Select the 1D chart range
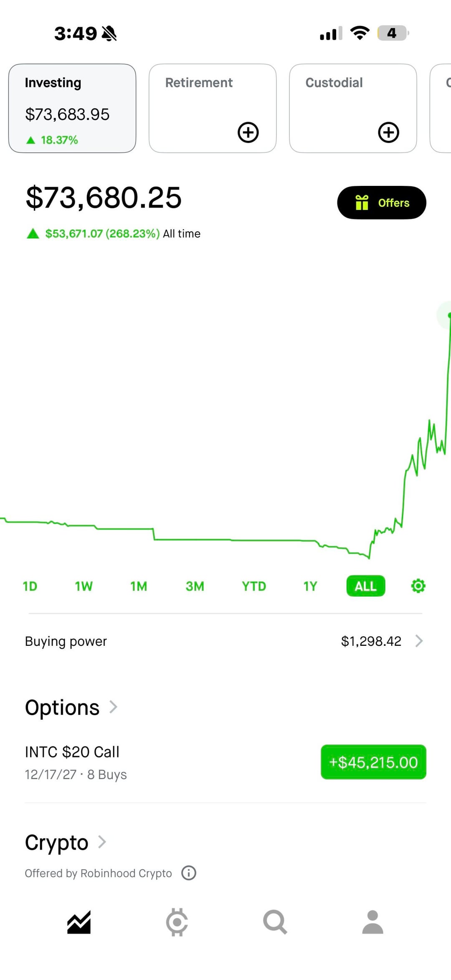 click(30, 586)
